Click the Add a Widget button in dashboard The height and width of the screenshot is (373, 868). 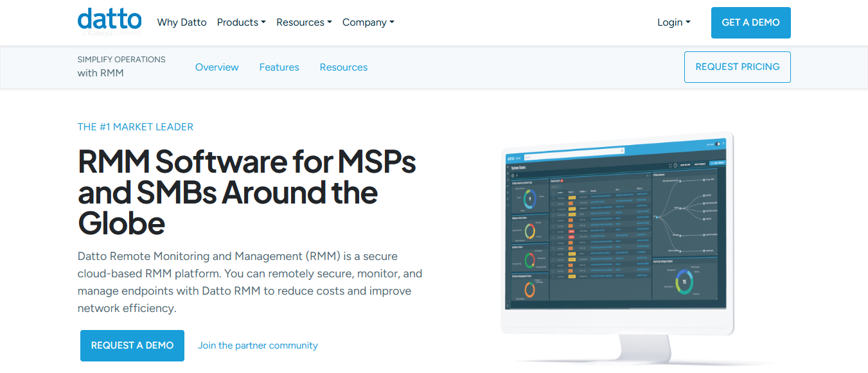[x=718, y=164]
